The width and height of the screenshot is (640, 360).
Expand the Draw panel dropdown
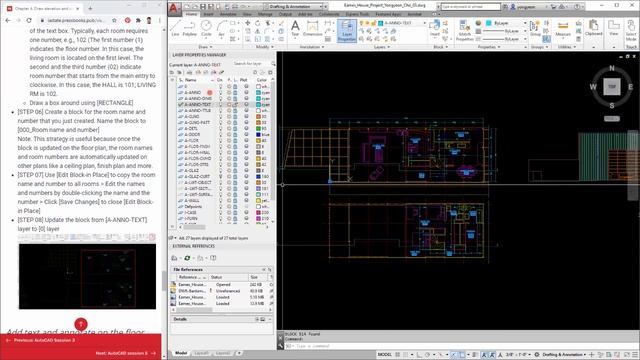pos(206,47)
